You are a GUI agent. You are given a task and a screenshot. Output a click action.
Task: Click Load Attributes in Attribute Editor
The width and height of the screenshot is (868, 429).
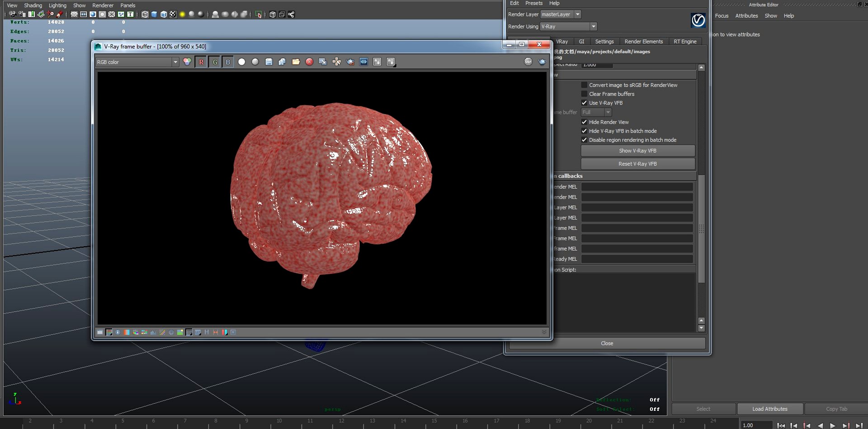(x=770, y=409)
